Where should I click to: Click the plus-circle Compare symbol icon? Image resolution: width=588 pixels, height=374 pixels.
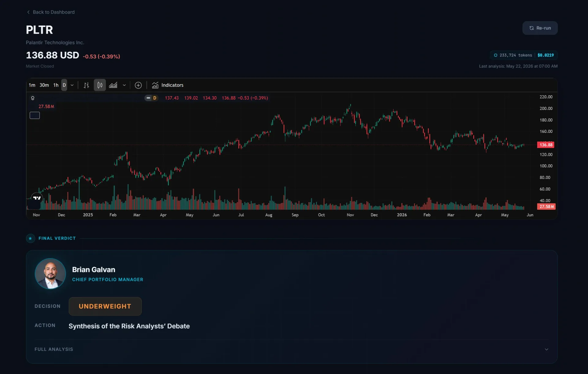click(138, 85)
